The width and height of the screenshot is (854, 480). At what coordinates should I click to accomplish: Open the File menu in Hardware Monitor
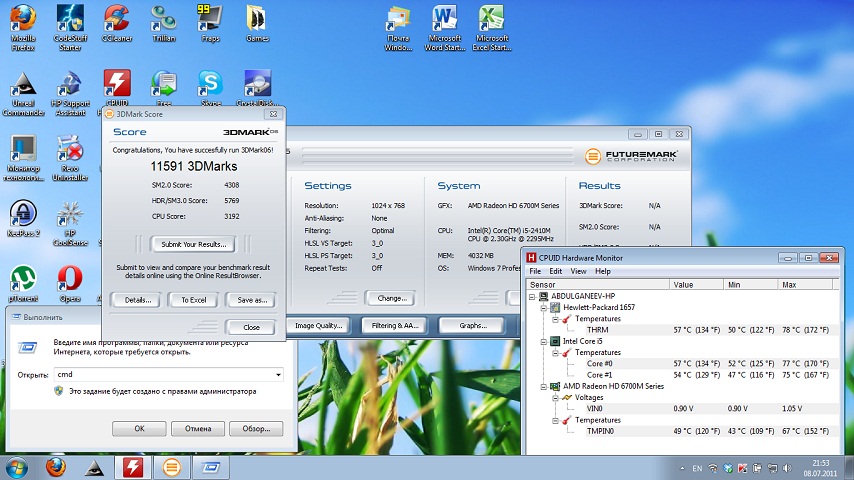[x=535, y=271]
